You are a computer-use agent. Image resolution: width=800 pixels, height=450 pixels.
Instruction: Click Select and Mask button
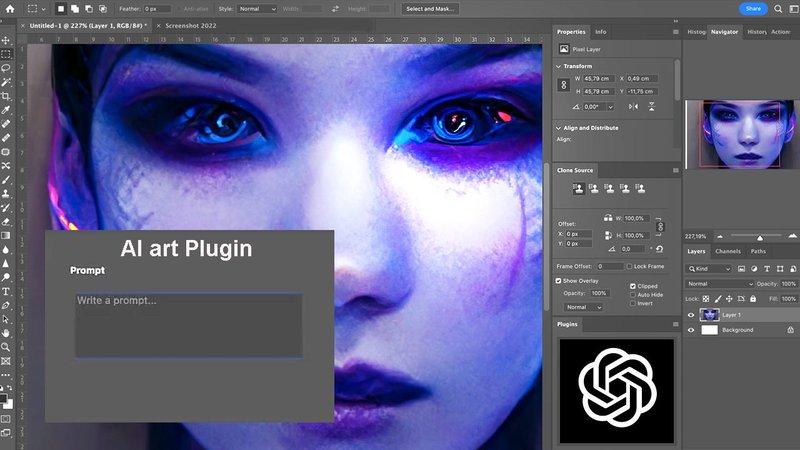(430, 9)
